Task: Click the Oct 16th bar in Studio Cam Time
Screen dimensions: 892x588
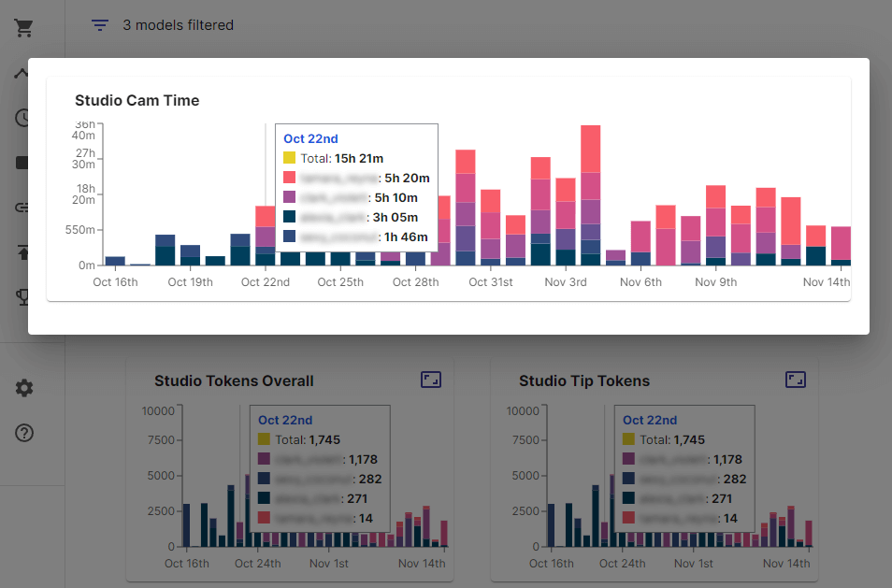Action: [115, 261]
